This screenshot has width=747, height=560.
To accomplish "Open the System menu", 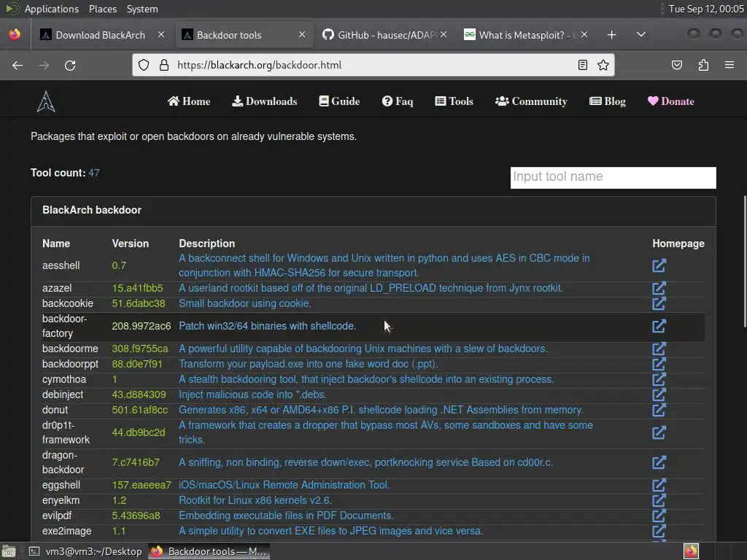I will point(142,9).
